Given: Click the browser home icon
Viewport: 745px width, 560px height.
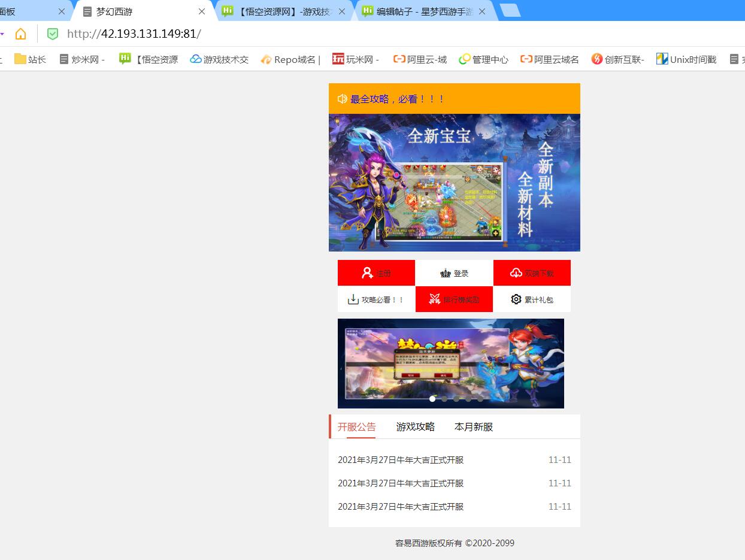Looking at the screenshot, I should pyautogui.click(x=21, y=34).
